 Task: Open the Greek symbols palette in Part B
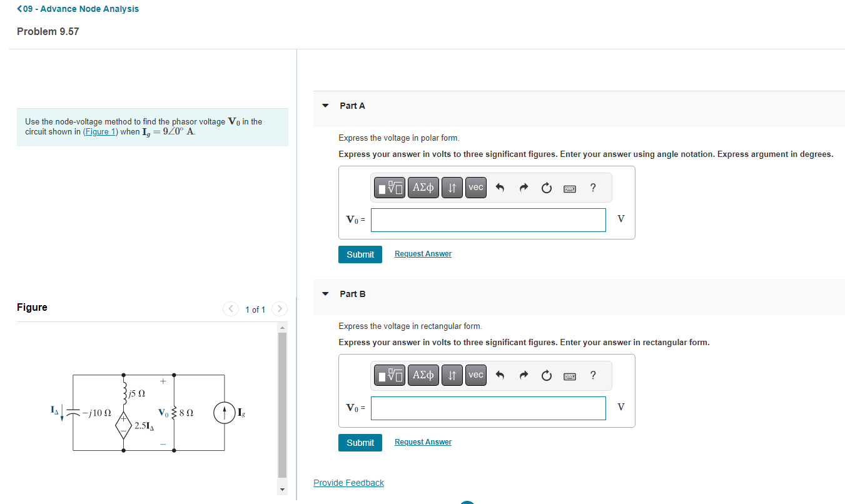[423, 375]
